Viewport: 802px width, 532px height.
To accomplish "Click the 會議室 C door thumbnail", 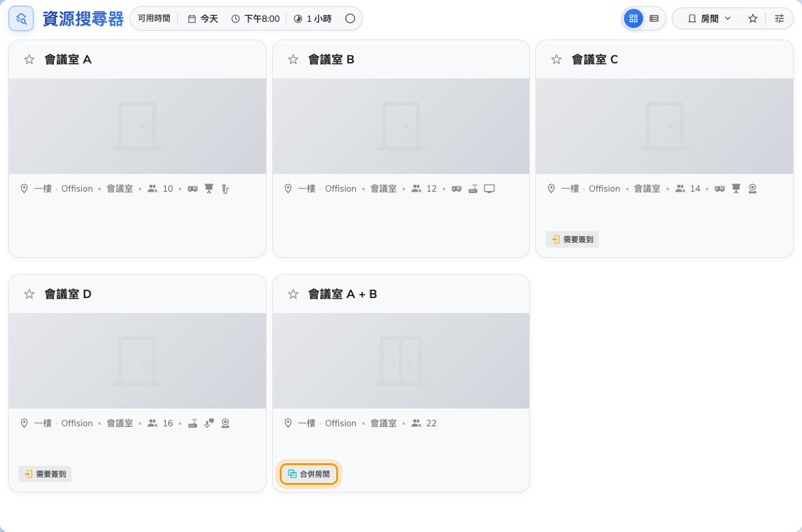I will [664, 126].
